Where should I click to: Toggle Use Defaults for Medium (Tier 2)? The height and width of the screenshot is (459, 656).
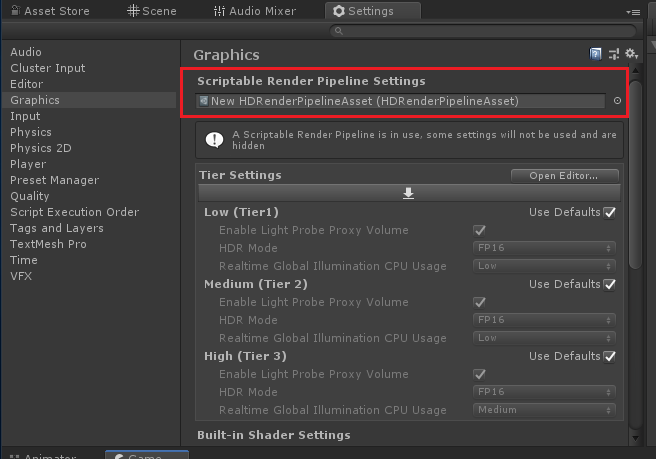point(610,285)
